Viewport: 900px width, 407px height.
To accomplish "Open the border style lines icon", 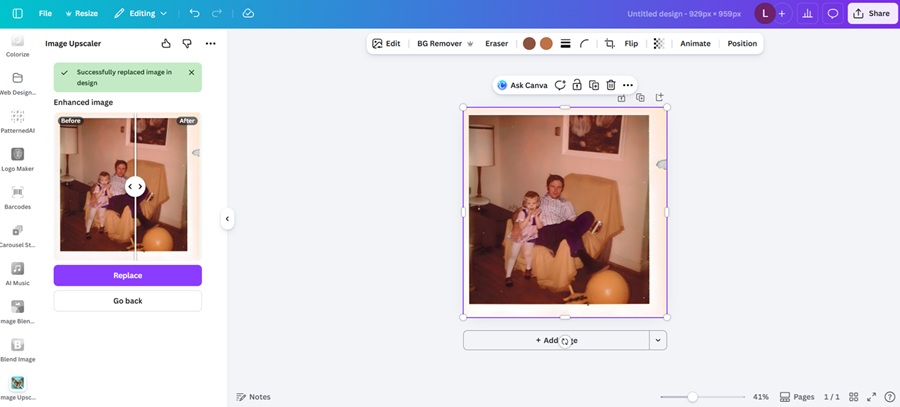I will pyautogui.click(x=565, y=44).
